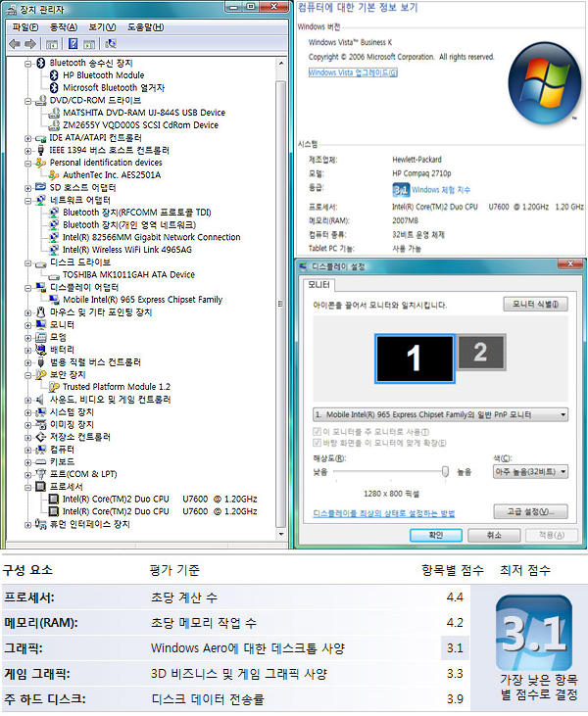Open '디스플레이를 최상의 상태로 설정하는 방법' link
Screen dimensions: 588x716
pyautogui.click(x=384, y=513)
